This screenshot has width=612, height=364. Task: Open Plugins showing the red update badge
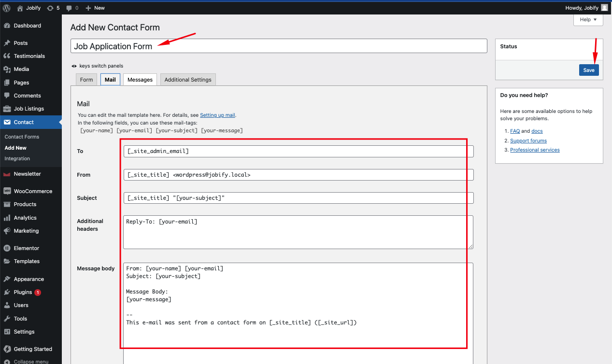tap(22, 292)
